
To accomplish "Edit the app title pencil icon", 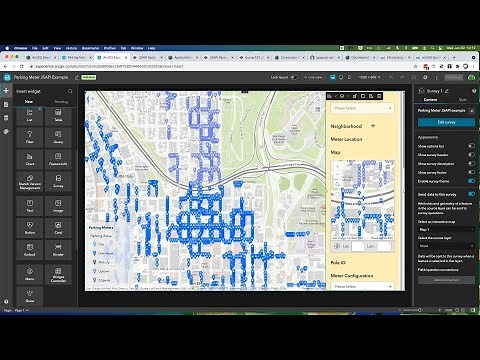I will [x=77, y=77].
